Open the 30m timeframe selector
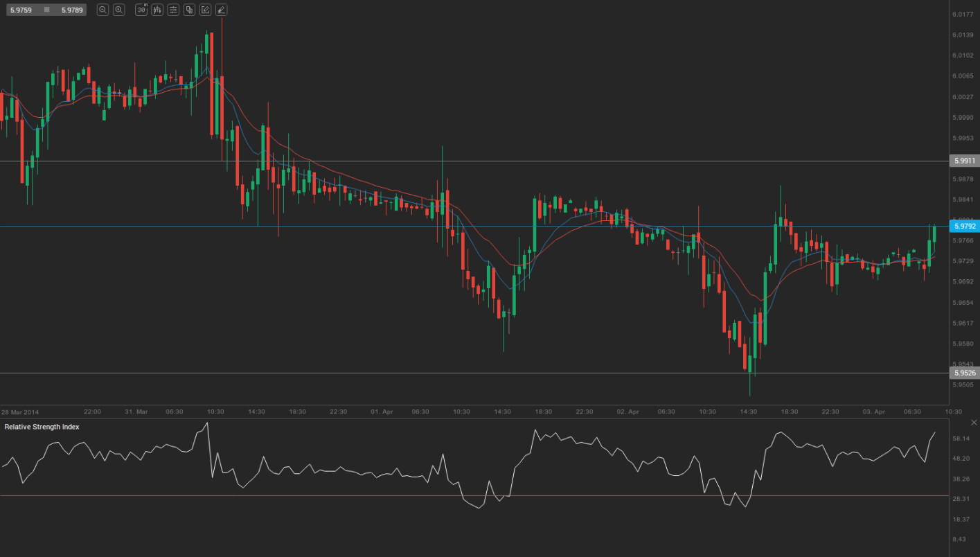This screenshot has width=980, height=557. point(141,10)
